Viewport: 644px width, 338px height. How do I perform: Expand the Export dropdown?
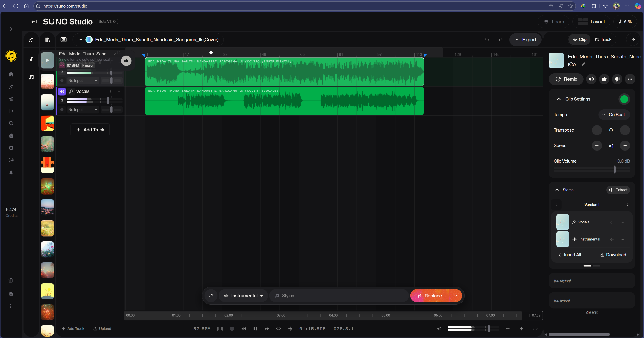click(x=525, y=40)
